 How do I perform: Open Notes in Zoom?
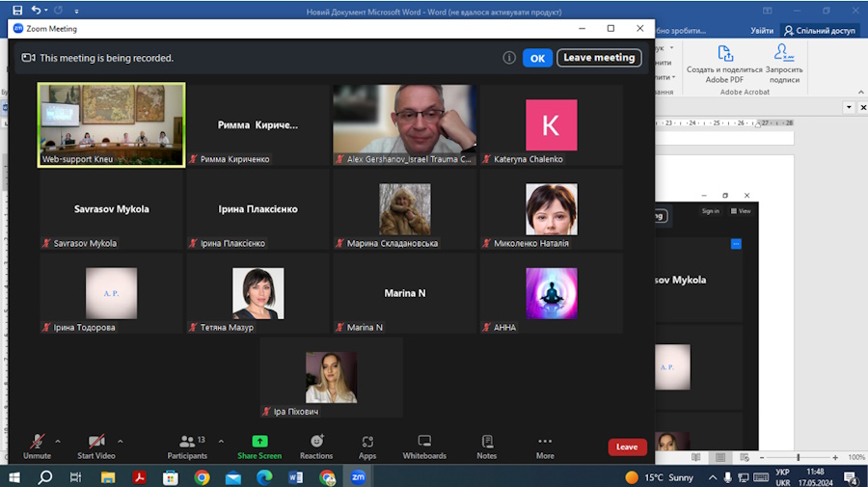487,446
